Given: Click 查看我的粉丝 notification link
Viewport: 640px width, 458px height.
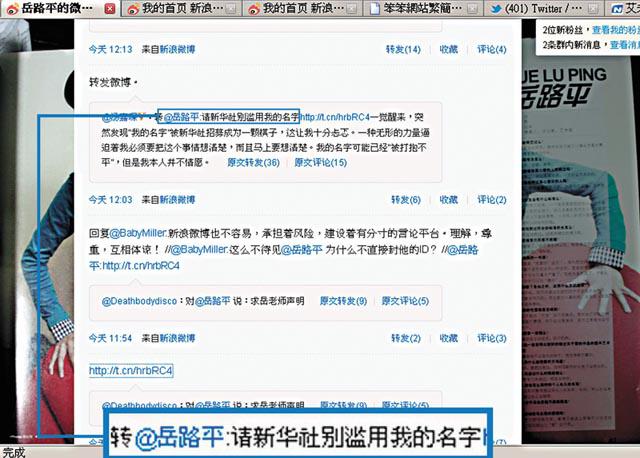Looking at the screenshot, I should point(616,30).
